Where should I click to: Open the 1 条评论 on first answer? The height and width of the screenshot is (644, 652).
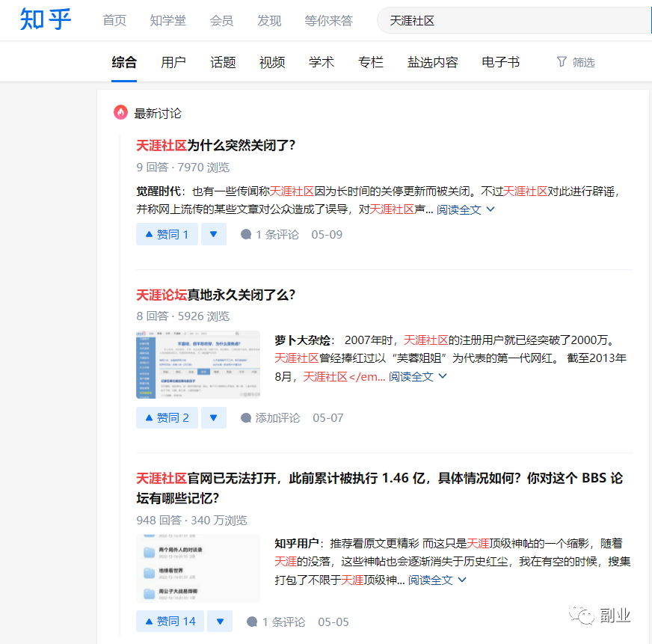point(269,234)
